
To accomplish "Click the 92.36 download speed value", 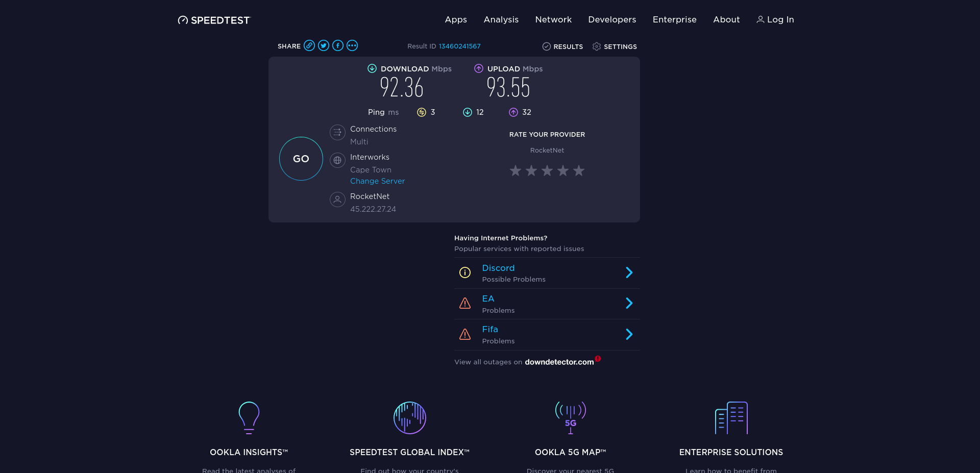I will (402, 87).
